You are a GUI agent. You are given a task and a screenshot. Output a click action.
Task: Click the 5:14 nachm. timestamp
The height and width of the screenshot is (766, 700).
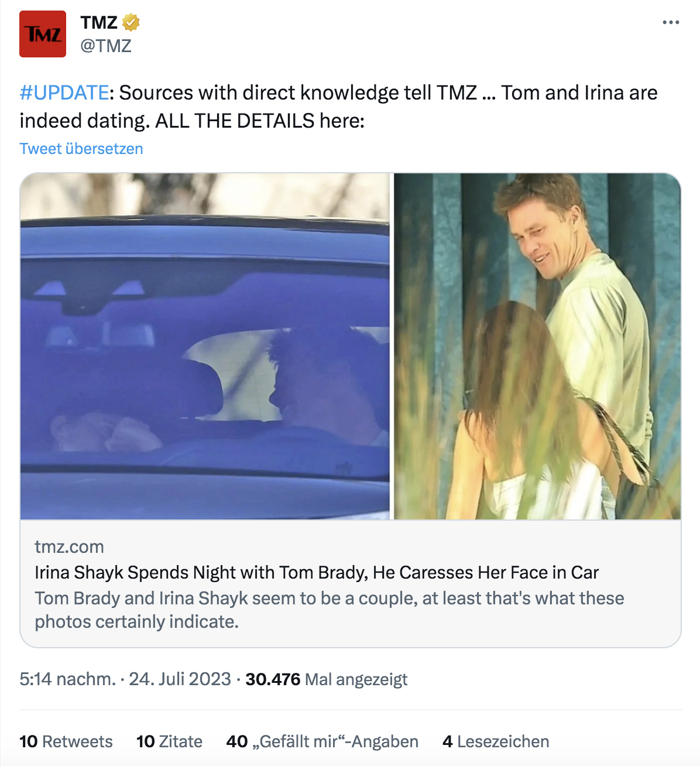[67, 679]
